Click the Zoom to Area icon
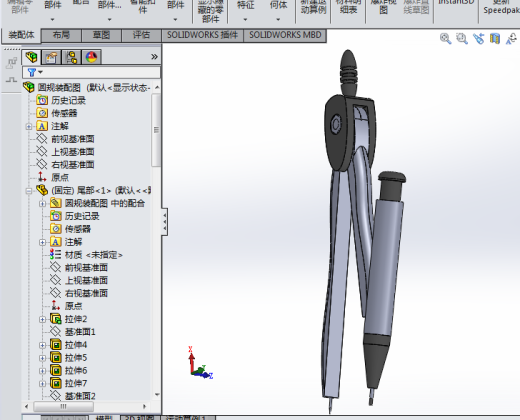Viewport: 520px width, 420px height. pos(462,38)
